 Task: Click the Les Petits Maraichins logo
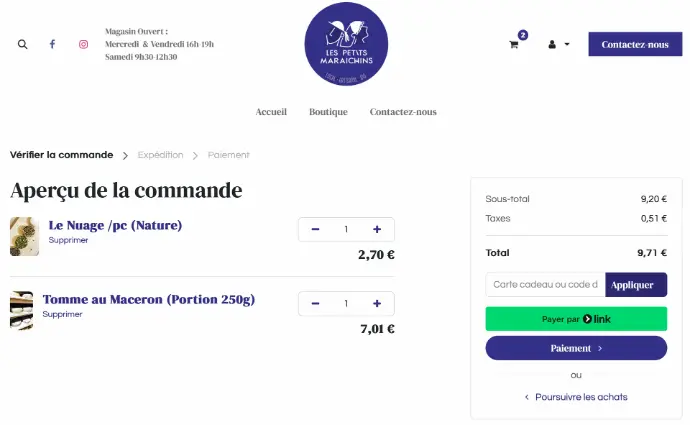coord(346,44)
